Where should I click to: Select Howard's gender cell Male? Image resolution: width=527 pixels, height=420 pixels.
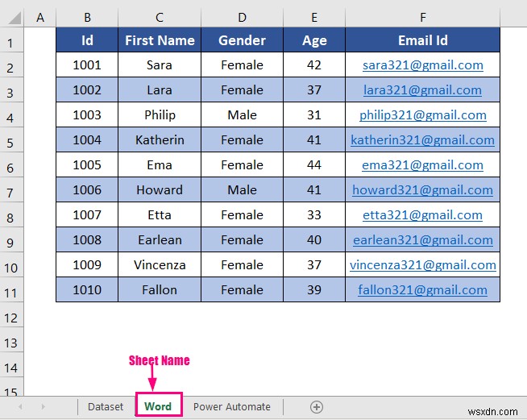point(242,190)
